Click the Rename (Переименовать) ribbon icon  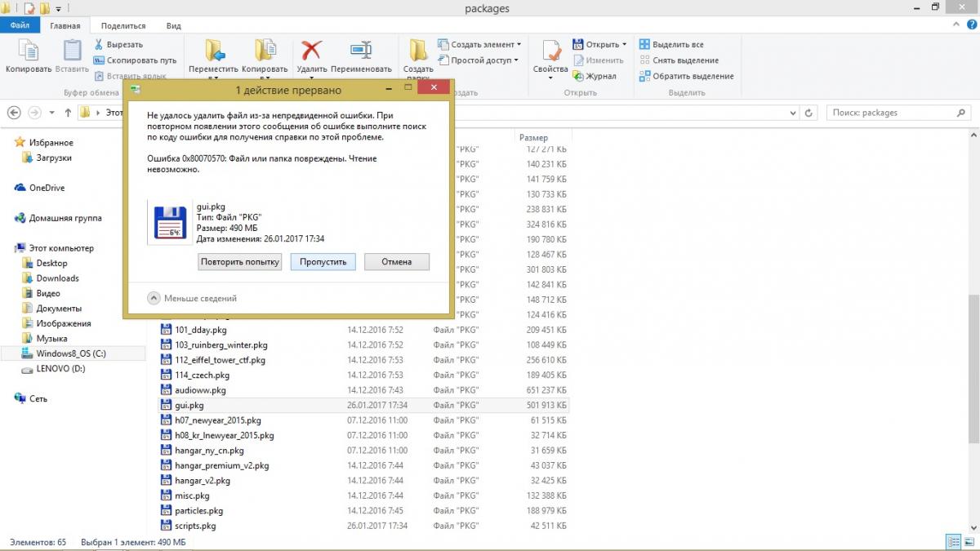(x=361, y=51)
